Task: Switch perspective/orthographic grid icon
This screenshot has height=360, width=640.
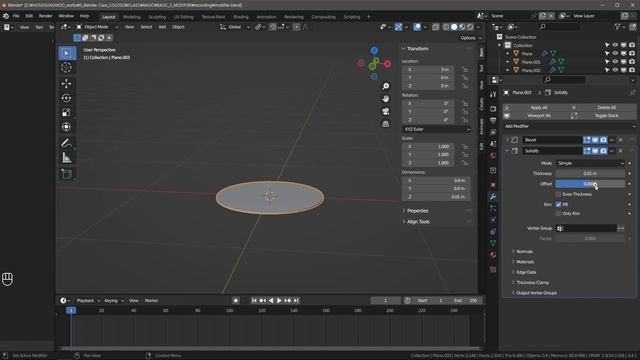Action: click(x=385, y=124)
